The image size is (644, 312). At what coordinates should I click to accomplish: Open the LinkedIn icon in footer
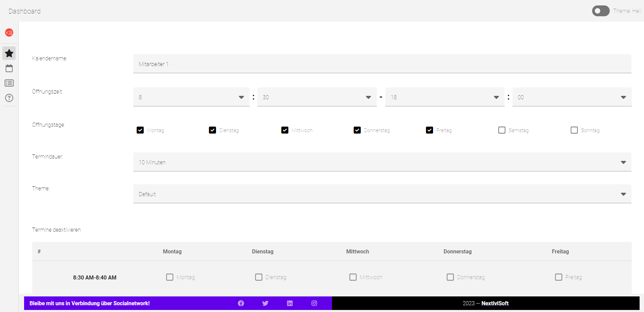(x=290, y=303)
